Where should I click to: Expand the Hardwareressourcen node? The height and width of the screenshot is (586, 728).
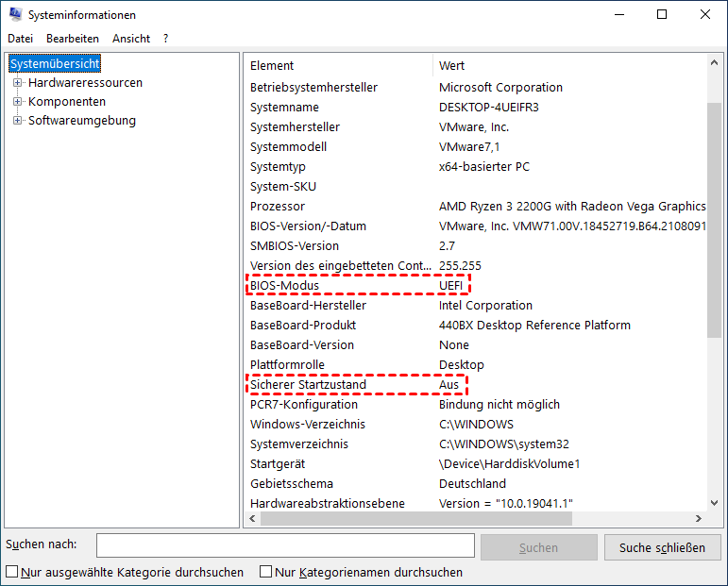coord(17,83)
